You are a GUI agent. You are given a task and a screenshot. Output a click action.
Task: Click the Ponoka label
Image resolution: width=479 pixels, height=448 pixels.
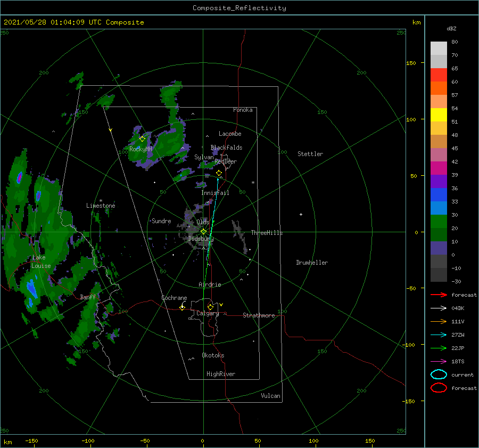point(243,110)
